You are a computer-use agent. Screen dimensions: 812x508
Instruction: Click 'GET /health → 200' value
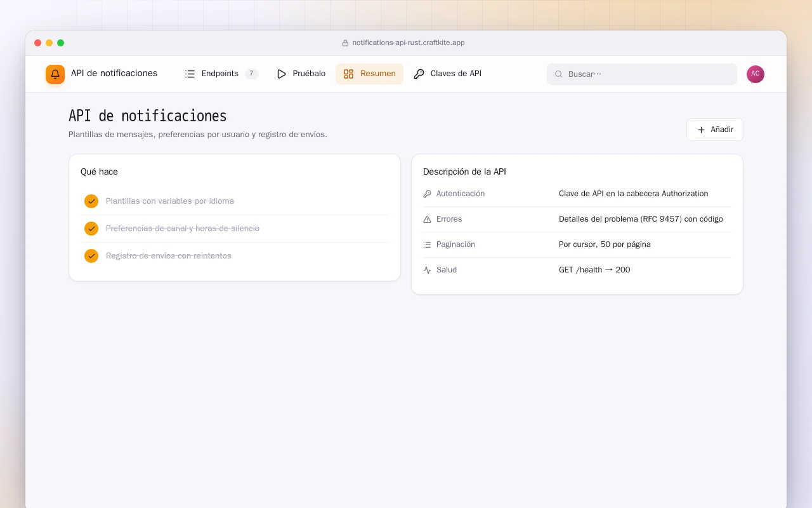click(594, 270)
